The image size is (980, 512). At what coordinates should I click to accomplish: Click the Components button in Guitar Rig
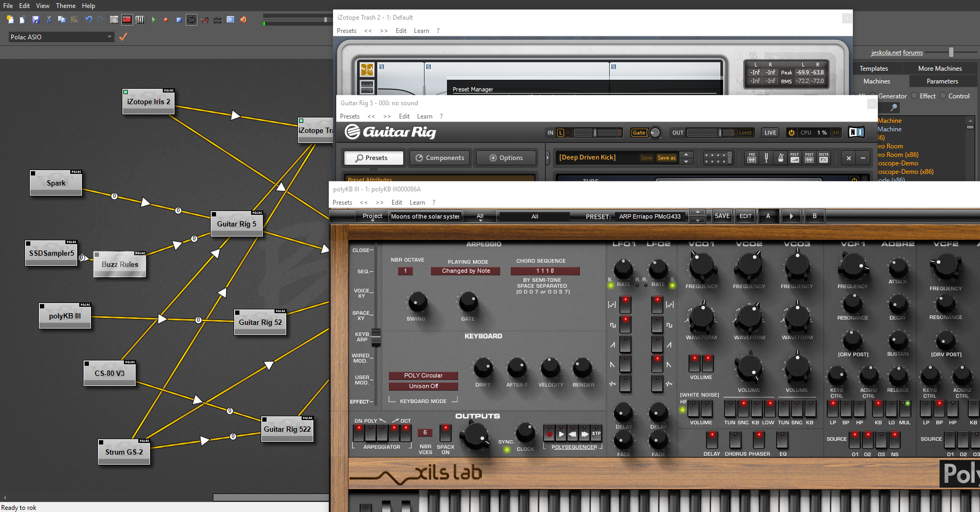point(440,158)
